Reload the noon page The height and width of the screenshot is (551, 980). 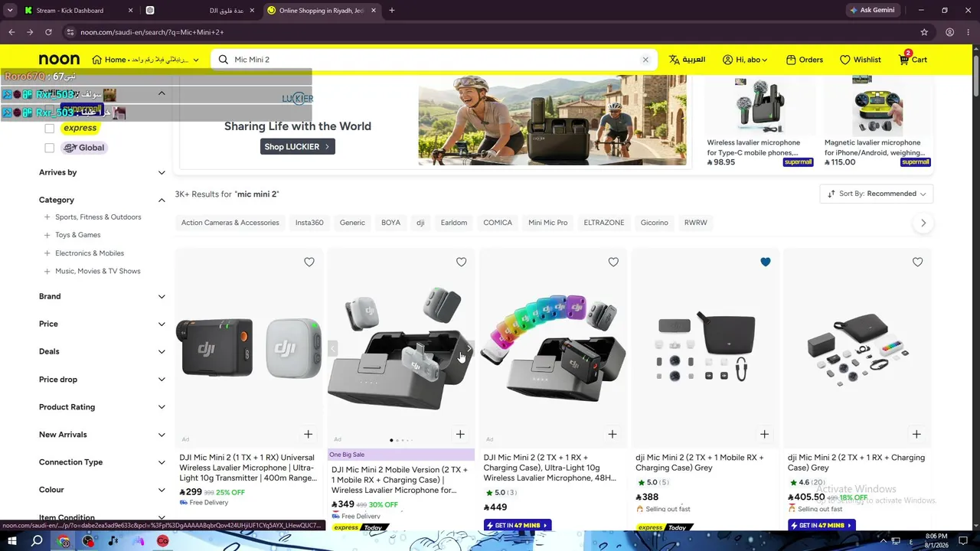click(x=48, y=32)
